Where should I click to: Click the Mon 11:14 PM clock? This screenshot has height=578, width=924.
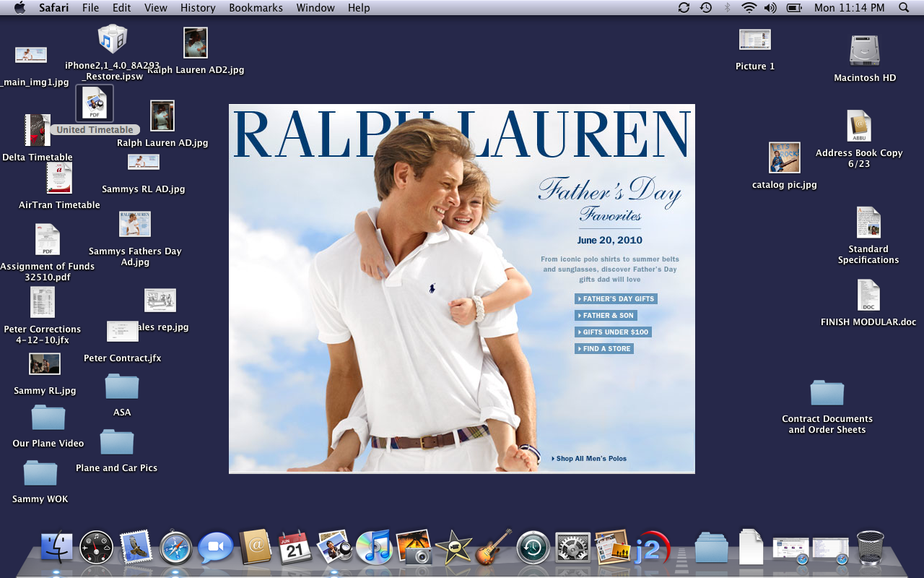pos(849,8)
